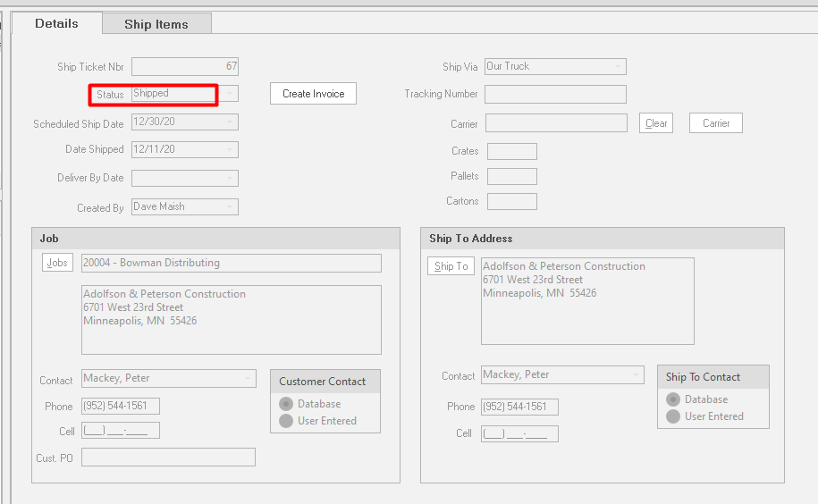The width and height of the screenshot is (818, 504).
Task: Focus the Pallets input box
Action: (x=511, y=177)
